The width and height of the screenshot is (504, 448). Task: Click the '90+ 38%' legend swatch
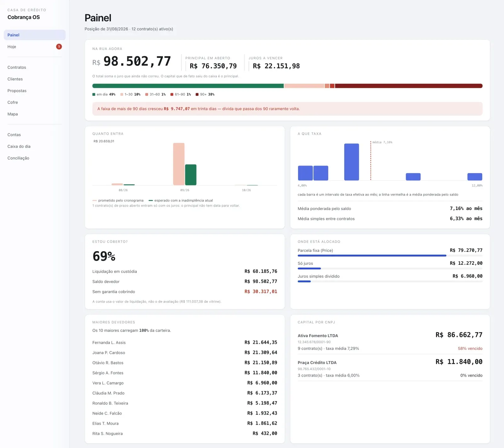pos(197,94)
